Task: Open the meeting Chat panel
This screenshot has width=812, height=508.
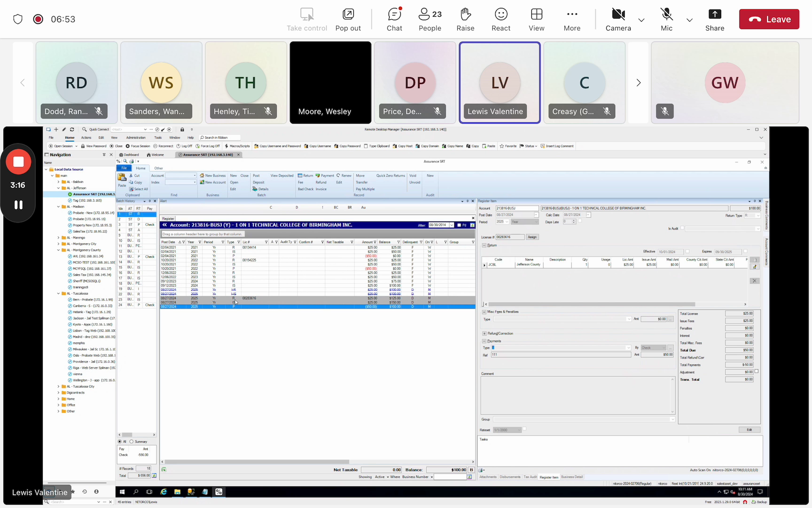Action: point(394,19)
